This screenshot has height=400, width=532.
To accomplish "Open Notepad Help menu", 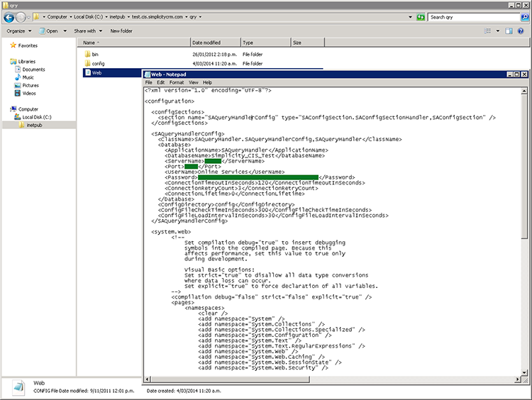I will pyautogui.click(x=207, y=82).
